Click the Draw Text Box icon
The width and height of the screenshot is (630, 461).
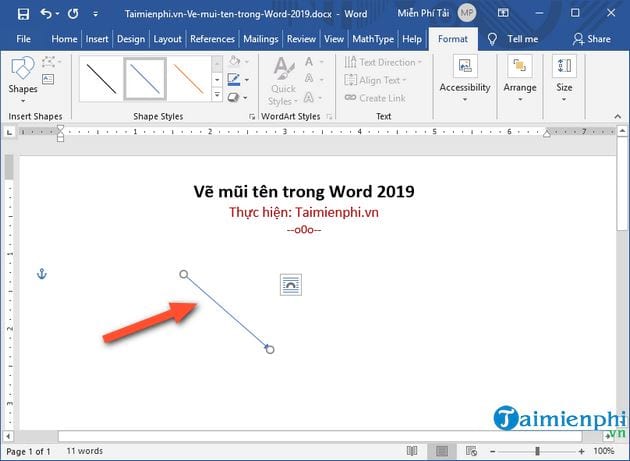point(48,79)
